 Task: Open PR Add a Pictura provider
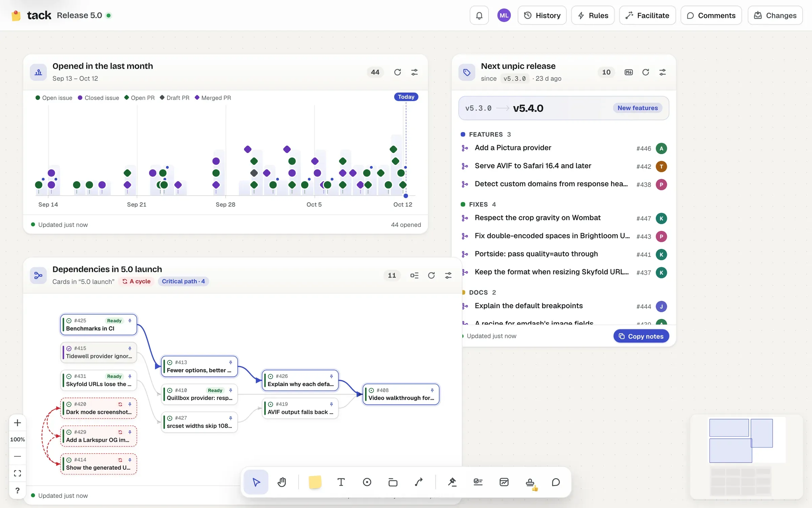click(x=564, y=148)
